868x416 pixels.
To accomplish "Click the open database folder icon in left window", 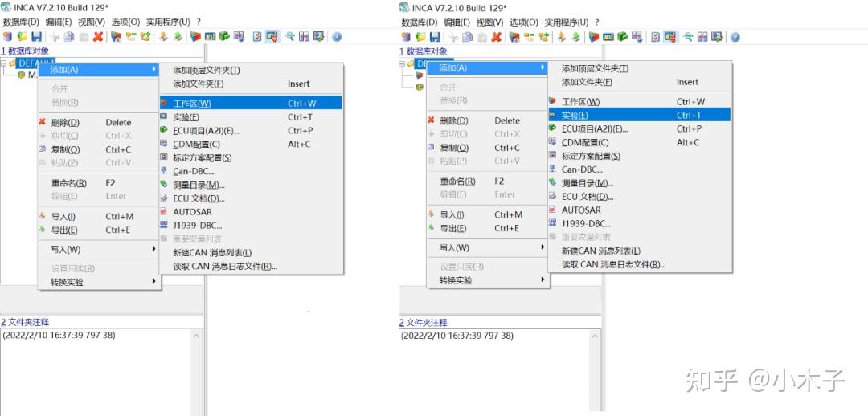I will tap(23, 36).
